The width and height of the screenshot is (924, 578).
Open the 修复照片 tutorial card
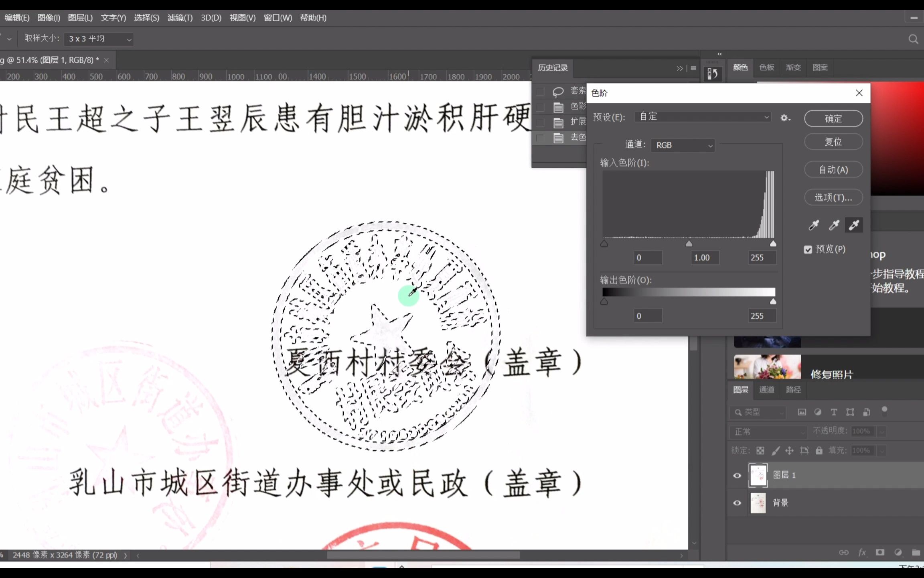(829, 367)
